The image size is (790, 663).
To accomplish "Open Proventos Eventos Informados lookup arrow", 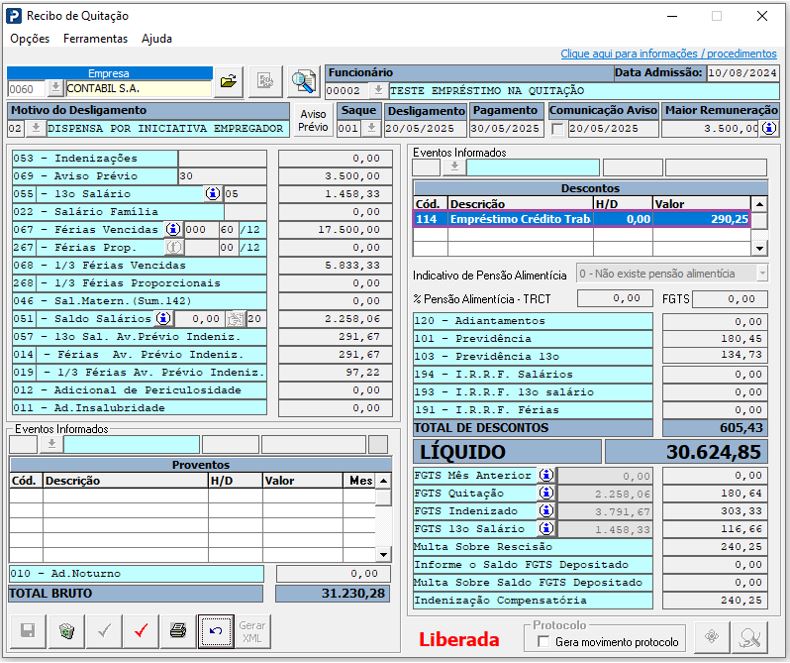I will click(51, 445).
